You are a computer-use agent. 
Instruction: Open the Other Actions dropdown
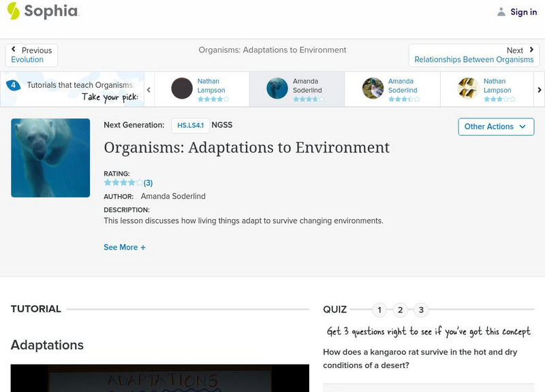coord(495,127)
